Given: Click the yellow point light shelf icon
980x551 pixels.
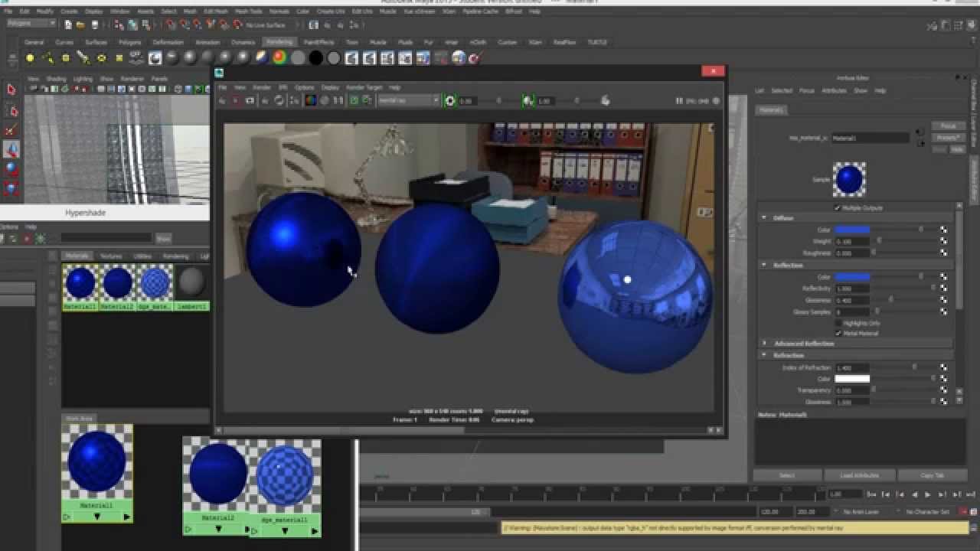Looking at the screenshot, I should (30, 57).
